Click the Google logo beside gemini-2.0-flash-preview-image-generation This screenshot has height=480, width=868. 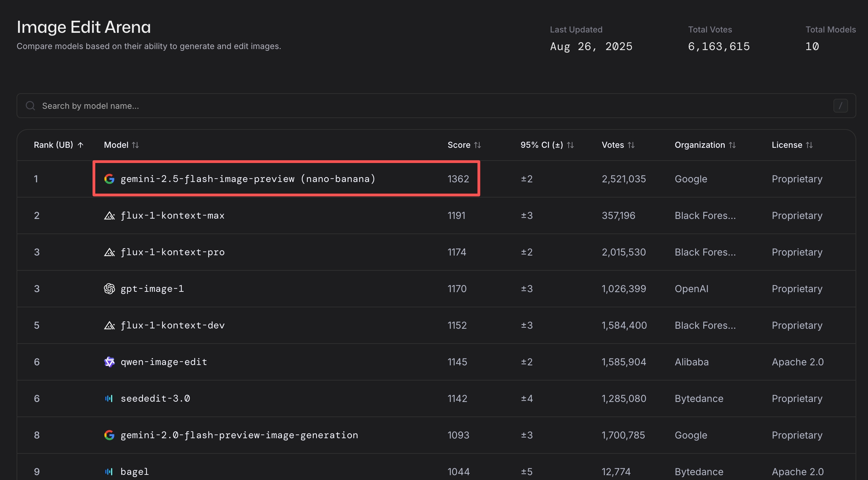(109, 435)
